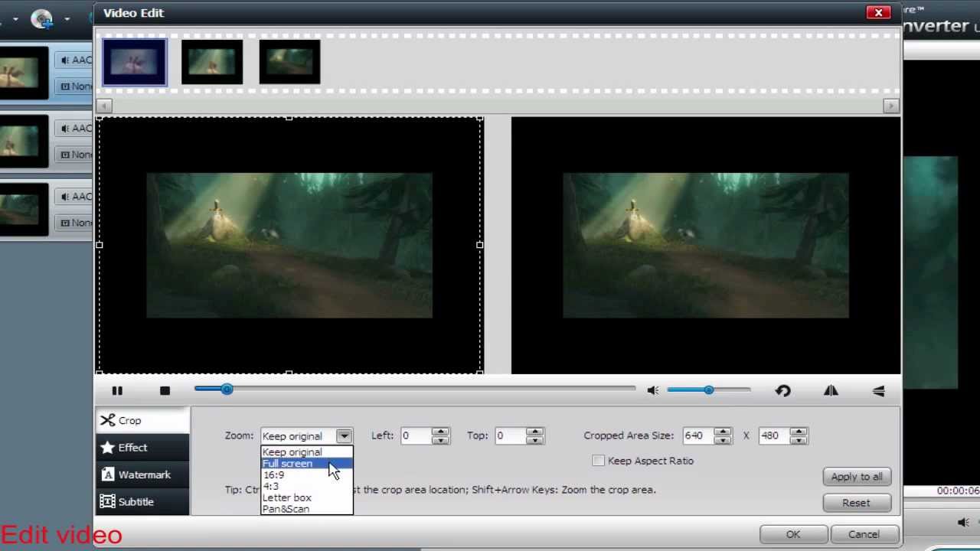Click the subtitle None selector of first file
This screenshot has height=551, width=980.
[x=75, y=86]
